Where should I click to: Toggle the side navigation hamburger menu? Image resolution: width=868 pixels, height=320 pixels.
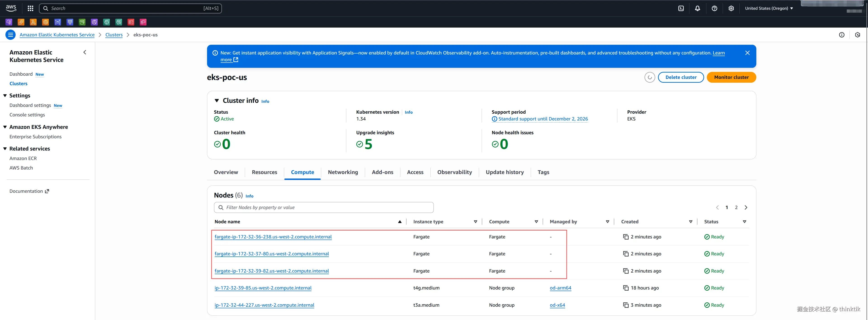10,35
